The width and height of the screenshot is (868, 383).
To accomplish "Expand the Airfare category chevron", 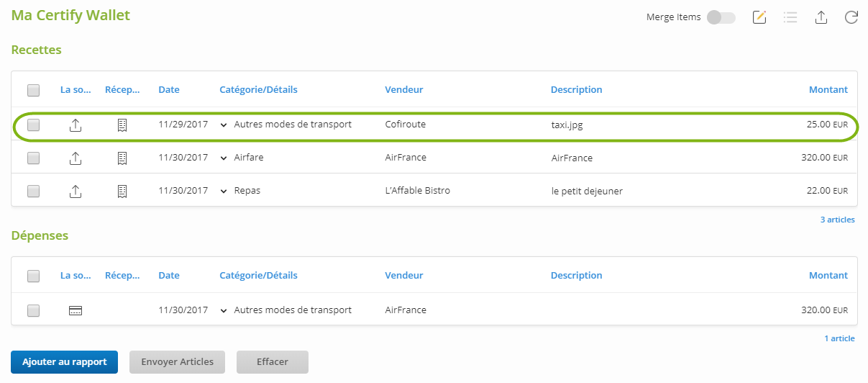I will coord(224,158).
